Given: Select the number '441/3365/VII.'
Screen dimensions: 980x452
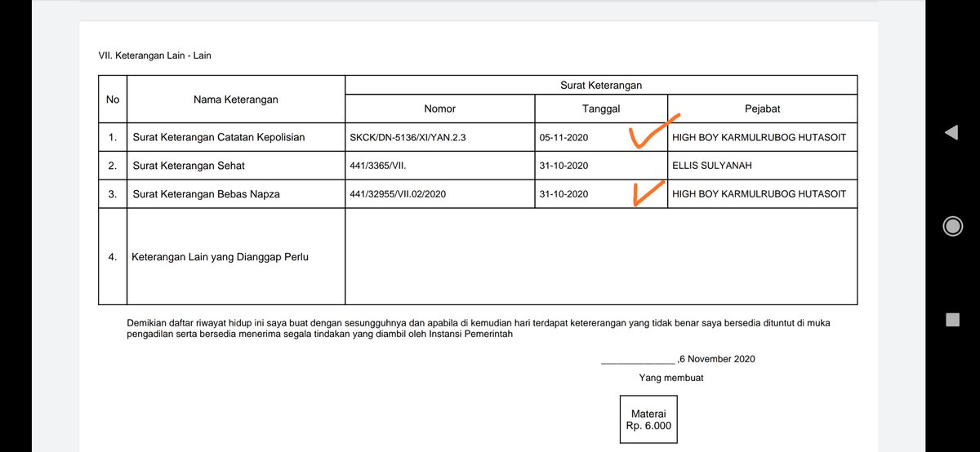Looking at the screenshot, I should (x=377, y=166).
